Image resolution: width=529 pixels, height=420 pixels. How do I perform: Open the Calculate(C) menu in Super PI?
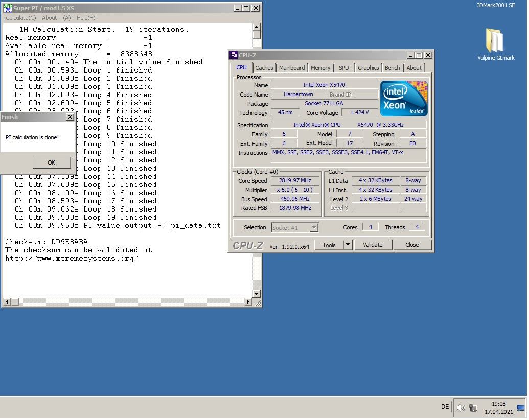21,18
